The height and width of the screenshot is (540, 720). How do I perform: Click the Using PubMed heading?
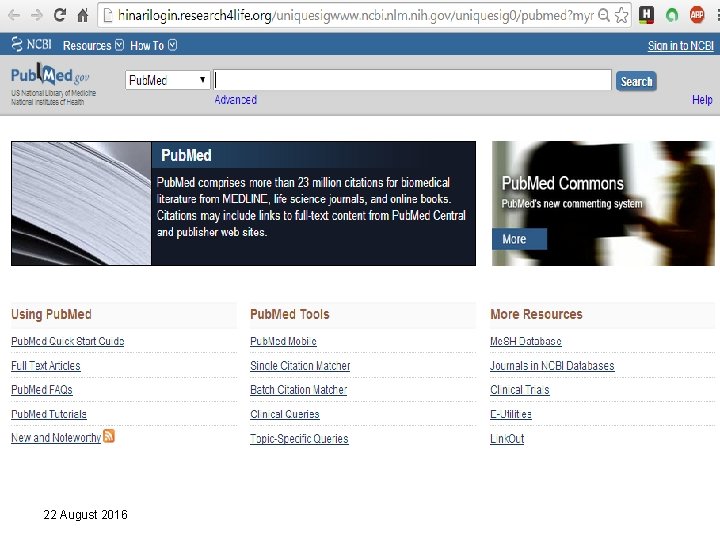coord(51,314)
